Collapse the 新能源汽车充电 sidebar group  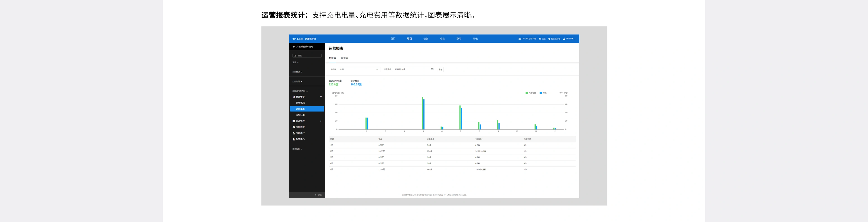pyautogui.click(x=300, y=91)
